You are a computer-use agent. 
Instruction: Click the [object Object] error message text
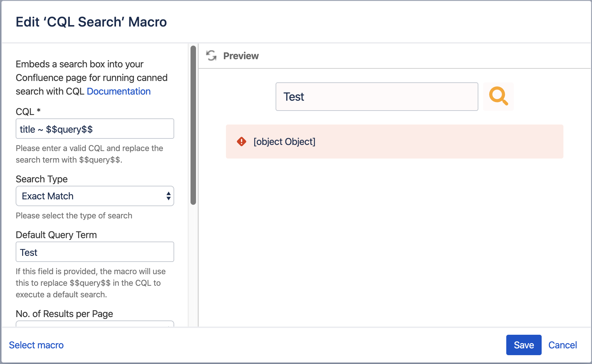click(x=284, y=142)
